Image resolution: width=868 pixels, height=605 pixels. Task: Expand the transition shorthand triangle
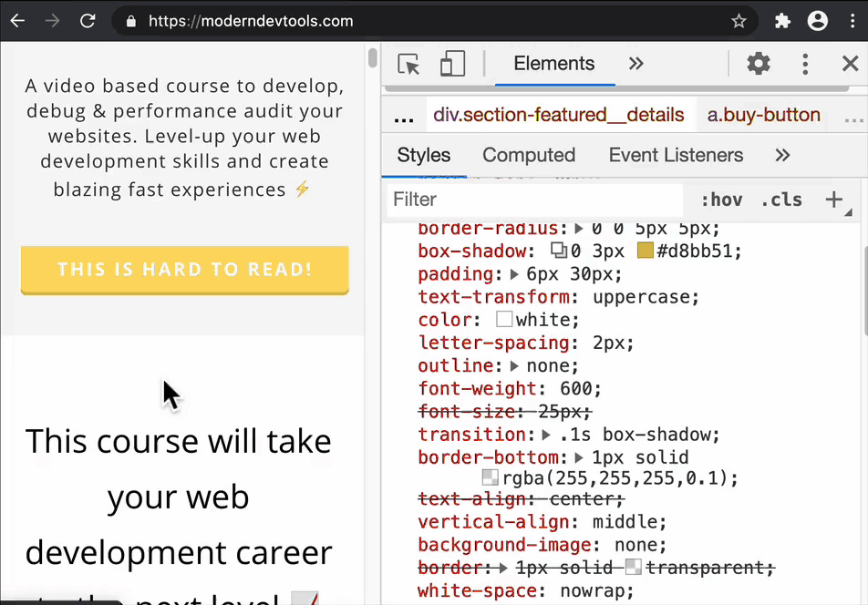pos(546,435)
